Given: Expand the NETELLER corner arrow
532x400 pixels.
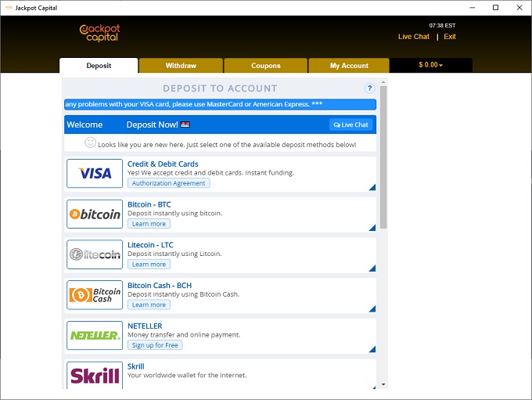Looking at the screenshot, I should point(372,349).
